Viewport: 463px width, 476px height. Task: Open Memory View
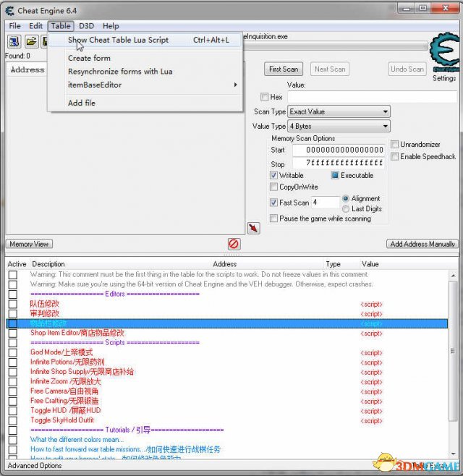pyautogui.click(x=29, y=244)
